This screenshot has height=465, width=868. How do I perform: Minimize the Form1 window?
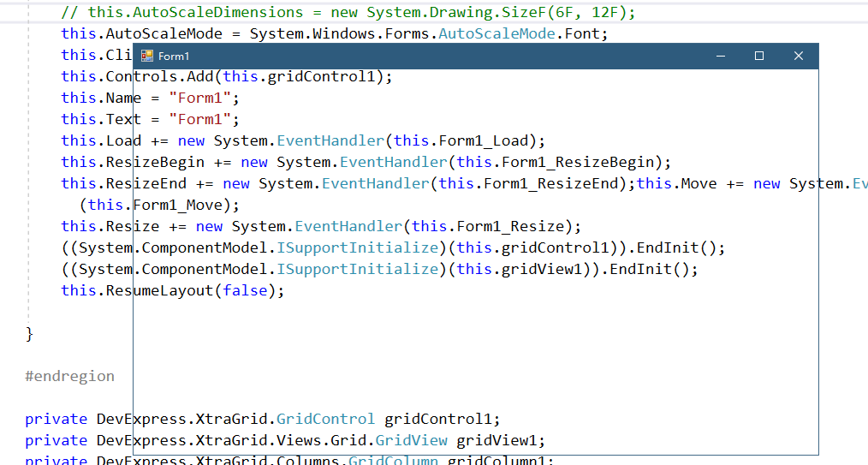(721, 56)
